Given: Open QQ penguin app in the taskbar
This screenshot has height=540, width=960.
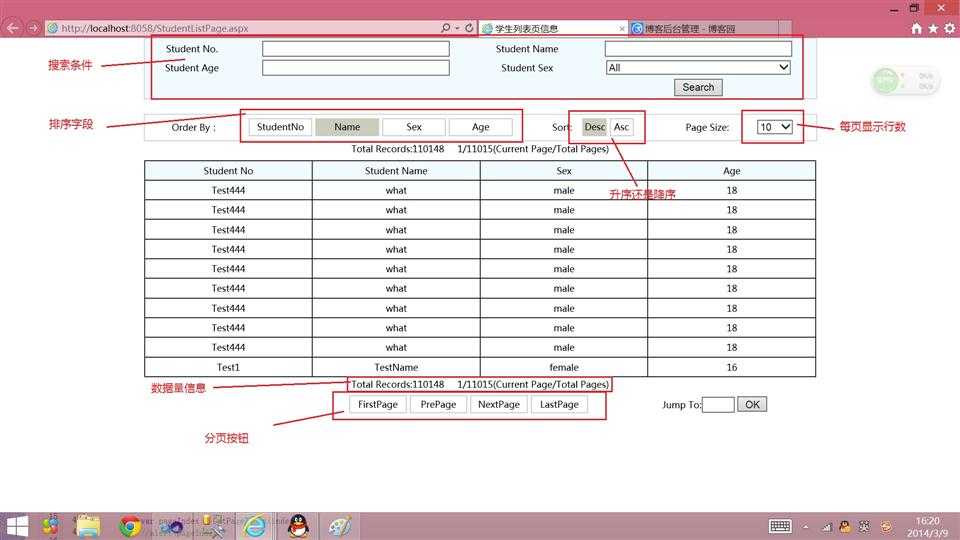Looking at the screenshot, I should click(298, 526).
